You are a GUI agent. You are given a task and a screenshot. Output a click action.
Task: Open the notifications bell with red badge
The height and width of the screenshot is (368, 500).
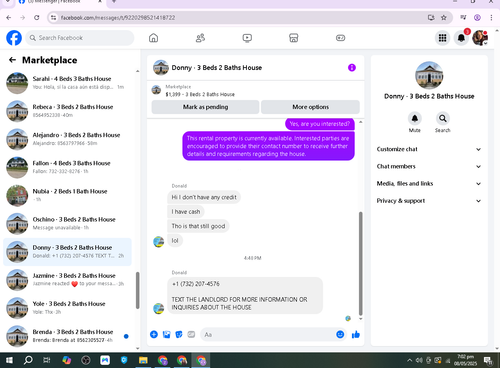point(461,38)
